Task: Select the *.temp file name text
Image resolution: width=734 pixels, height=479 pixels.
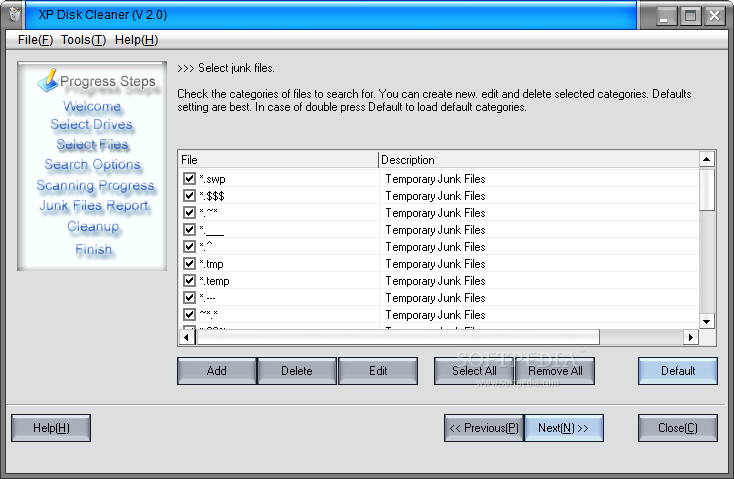Action: (214, 281)
